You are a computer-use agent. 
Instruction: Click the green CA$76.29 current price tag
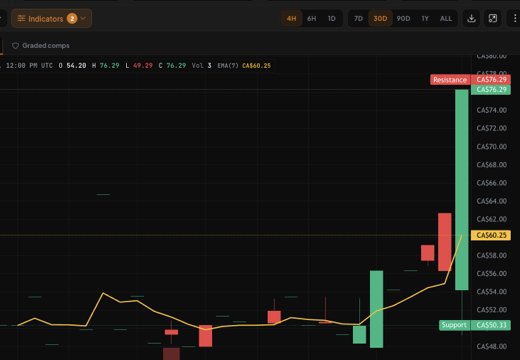[x=491, y=90]
